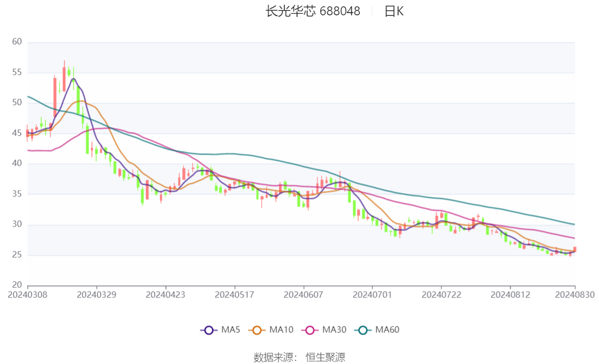Click y-axis value 35
Screen dimensions: 599x364
click(x=17, y=194)
